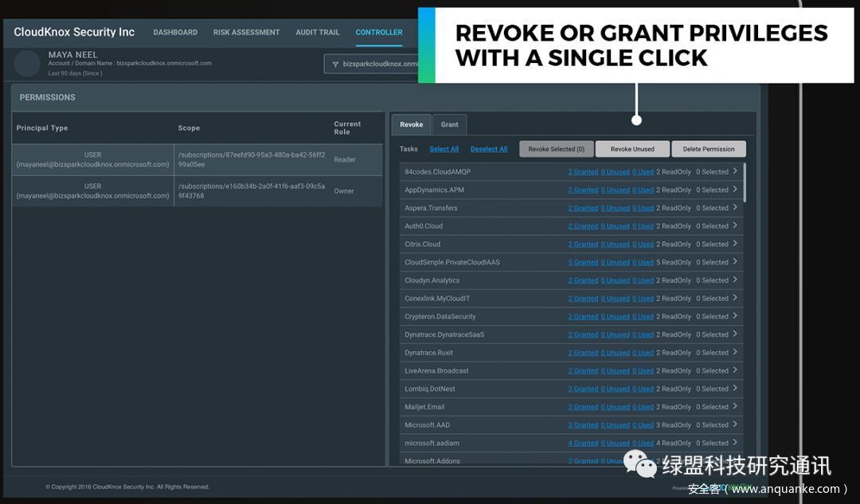Expand the Microsoft.AAD row chevron
Viewport: 860px width, 504px height.
(x=734, y=424)
